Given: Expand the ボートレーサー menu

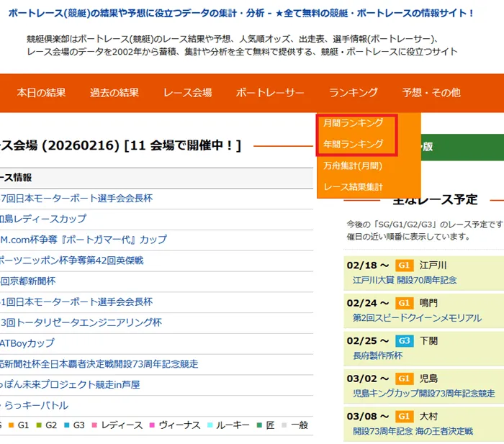Looking at the screenshot, I should tap(270, 93).
